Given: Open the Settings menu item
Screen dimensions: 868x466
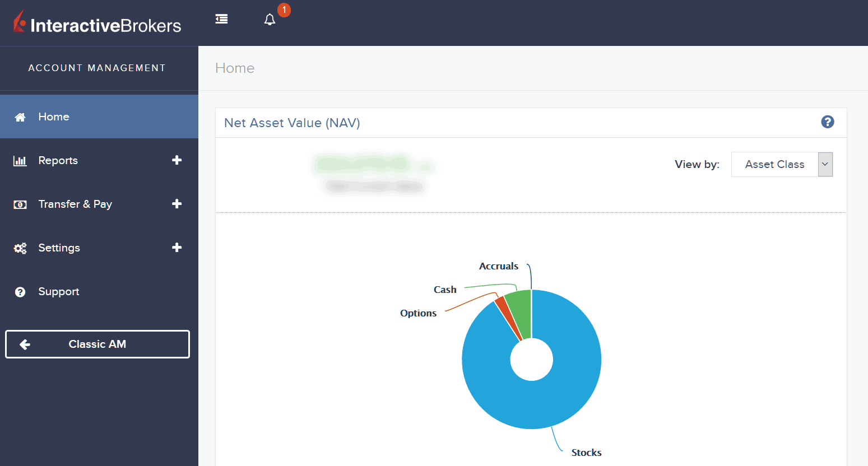Looking at the screenshot, I should tap(99, 248).
